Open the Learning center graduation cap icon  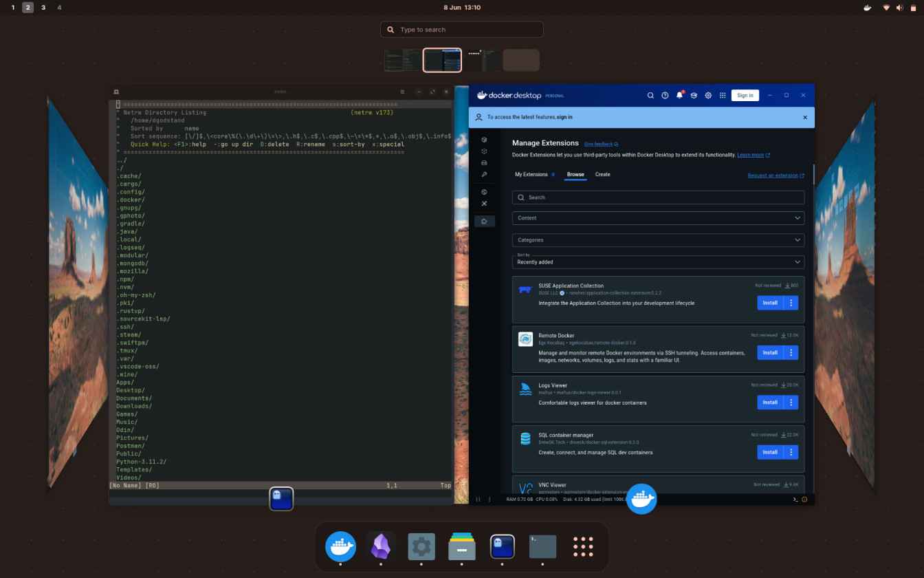(694, 96)
